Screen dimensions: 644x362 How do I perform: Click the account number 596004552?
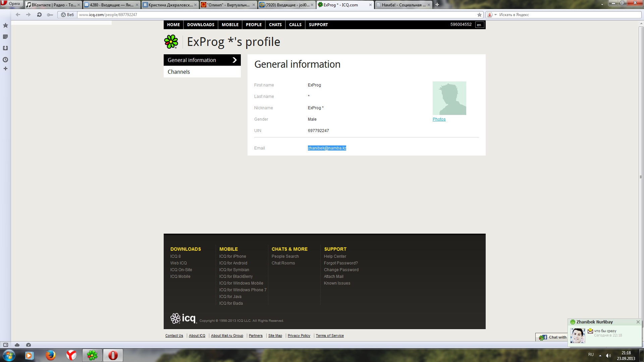pyautogui.click(x=461, y=24)
